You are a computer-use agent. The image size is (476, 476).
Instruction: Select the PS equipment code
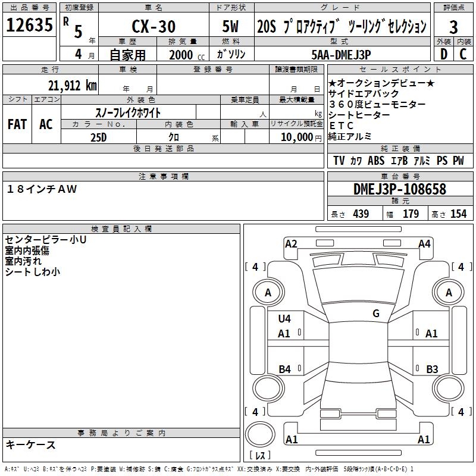pos(442,161)
